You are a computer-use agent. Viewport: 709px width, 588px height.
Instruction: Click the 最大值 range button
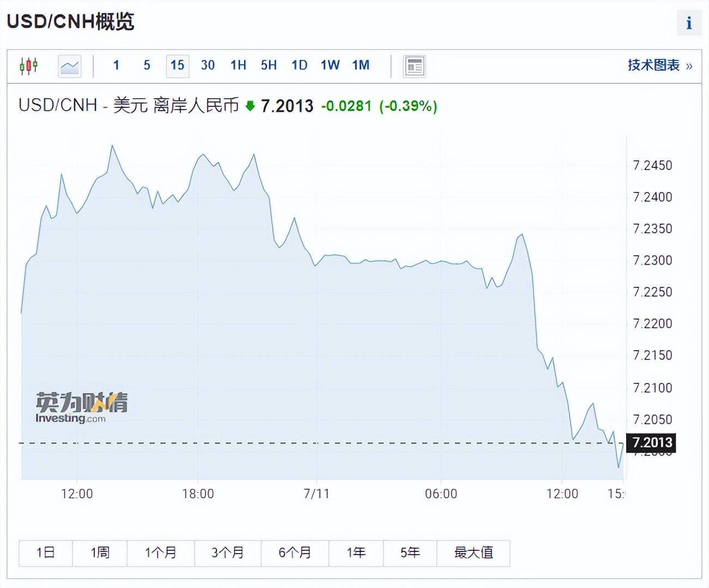click(x=473, y=553)
